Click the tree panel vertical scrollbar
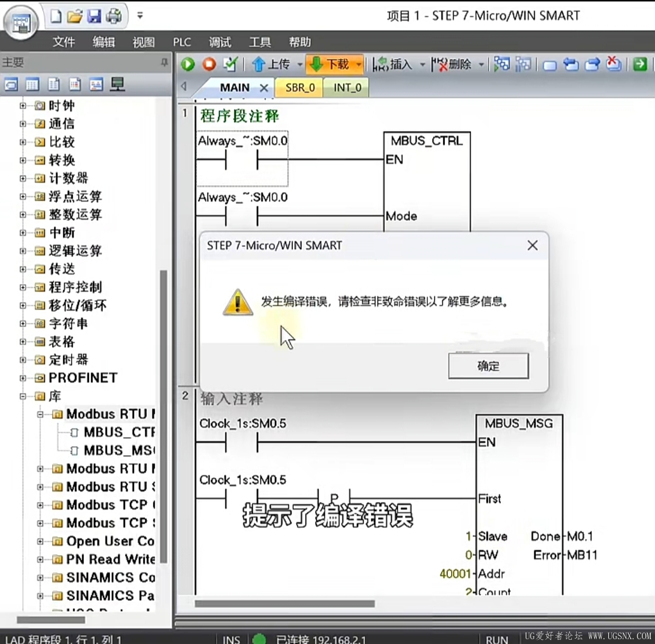 click(x=164, y=416)
